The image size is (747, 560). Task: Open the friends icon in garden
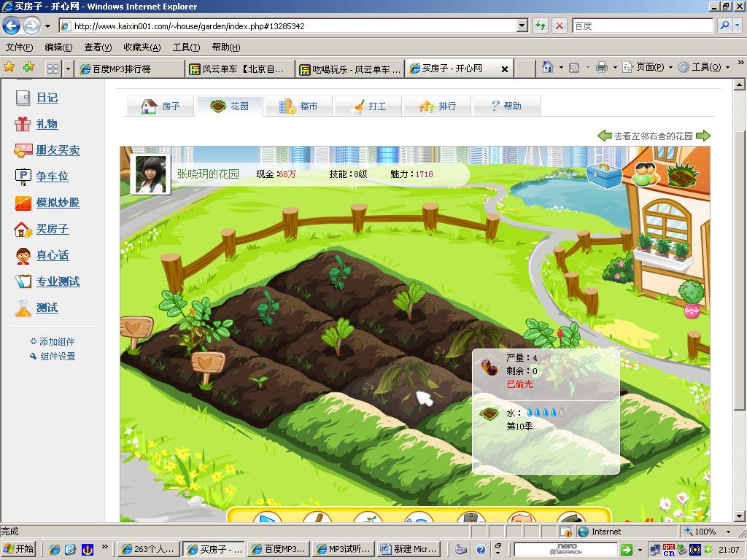click(645, 174)
